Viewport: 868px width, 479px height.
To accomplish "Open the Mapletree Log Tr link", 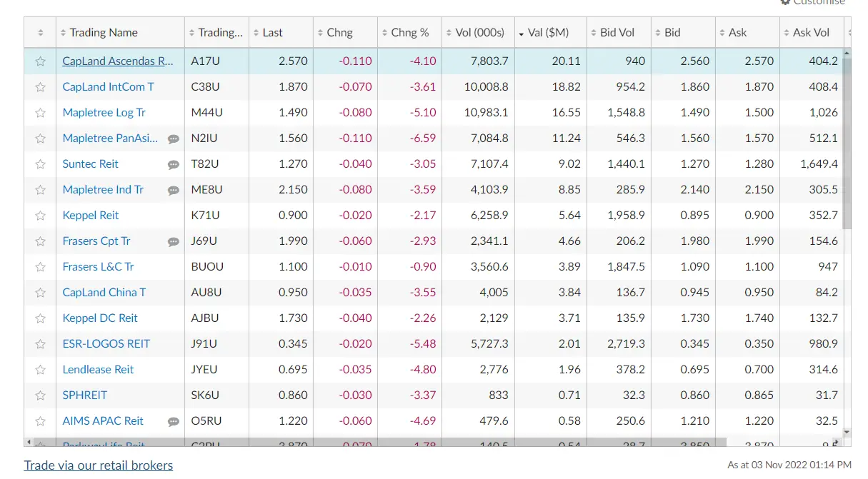I will point(104,113).
